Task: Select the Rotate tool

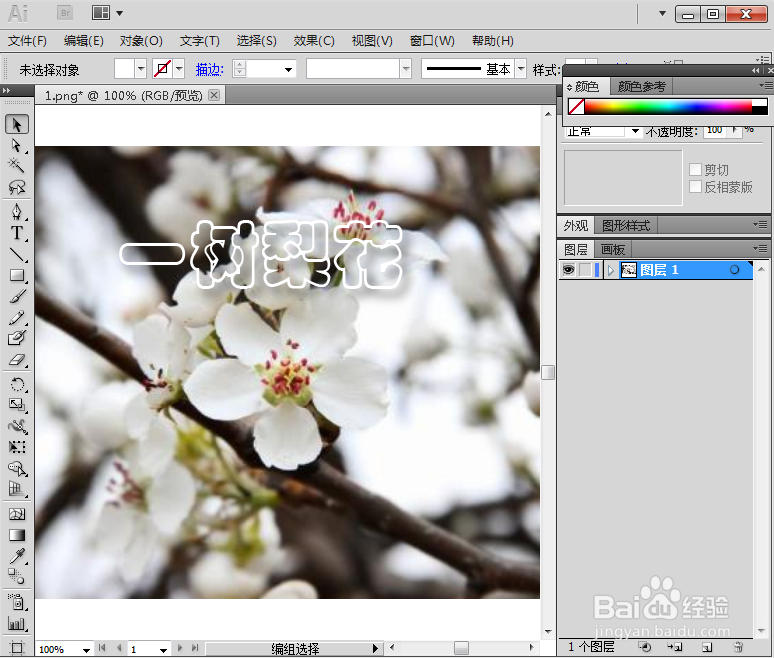Action: [x=17, y=384]
